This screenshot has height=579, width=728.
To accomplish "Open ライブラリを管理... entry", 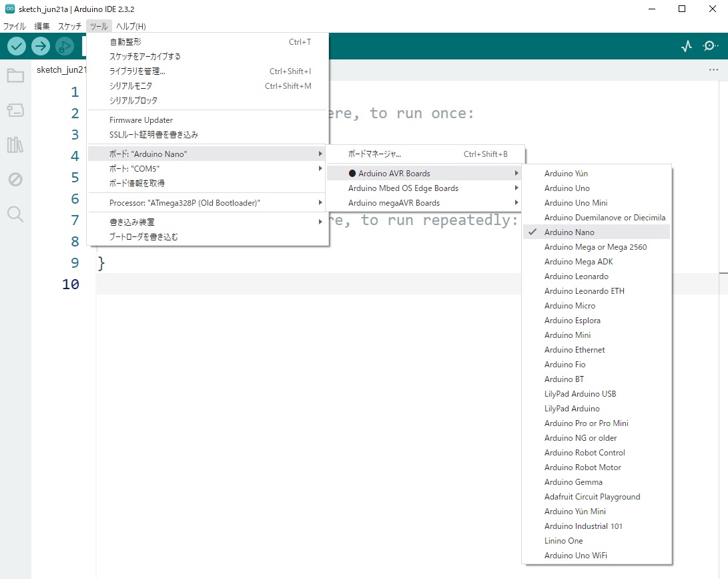I will pyautogui.click(x=207, y=71).
